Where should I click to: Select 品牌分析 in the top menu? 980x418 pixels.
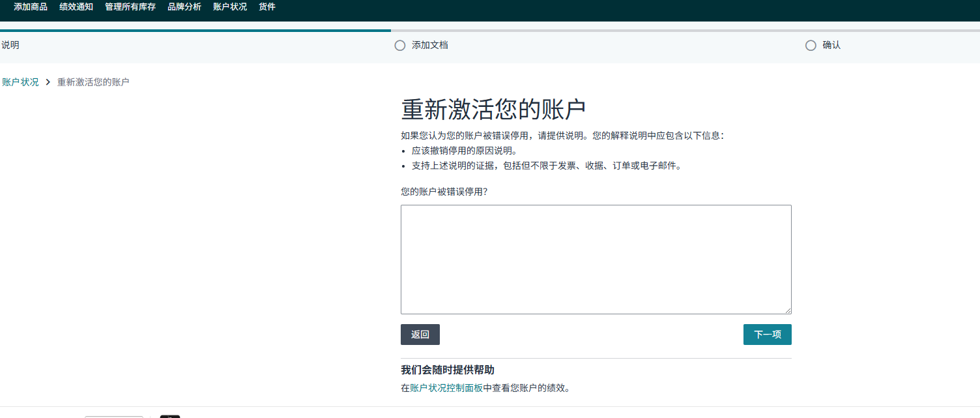point(184,7)
